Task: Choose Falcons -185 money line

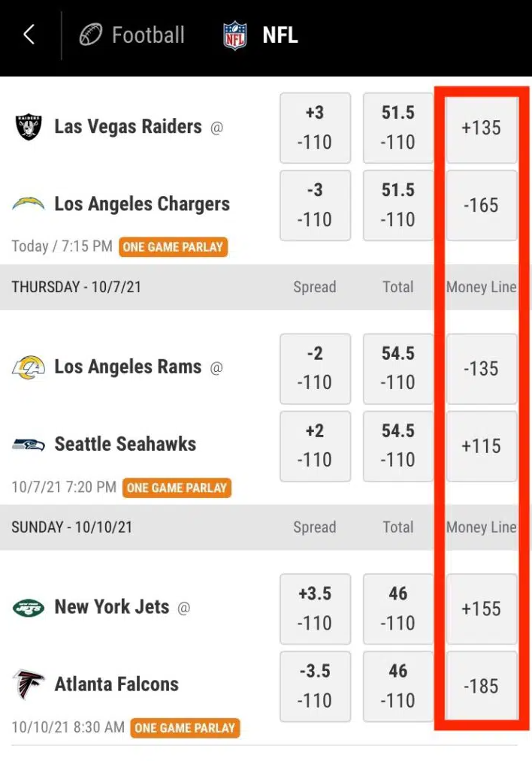Action: pos(482,687)
